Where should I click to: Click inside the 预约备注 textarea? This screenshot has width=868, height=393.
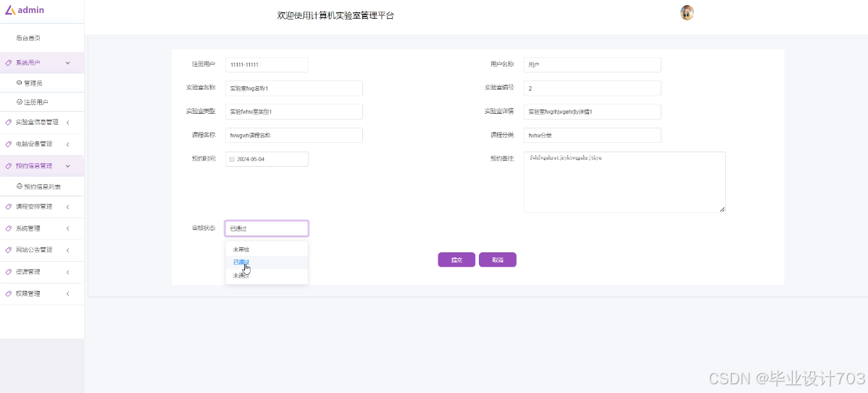click(625, 183)
